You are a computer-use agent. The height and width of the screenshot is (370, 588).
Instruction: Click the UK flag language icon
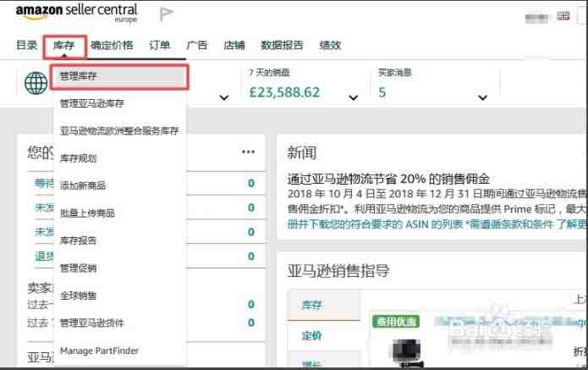click(563, 16)
